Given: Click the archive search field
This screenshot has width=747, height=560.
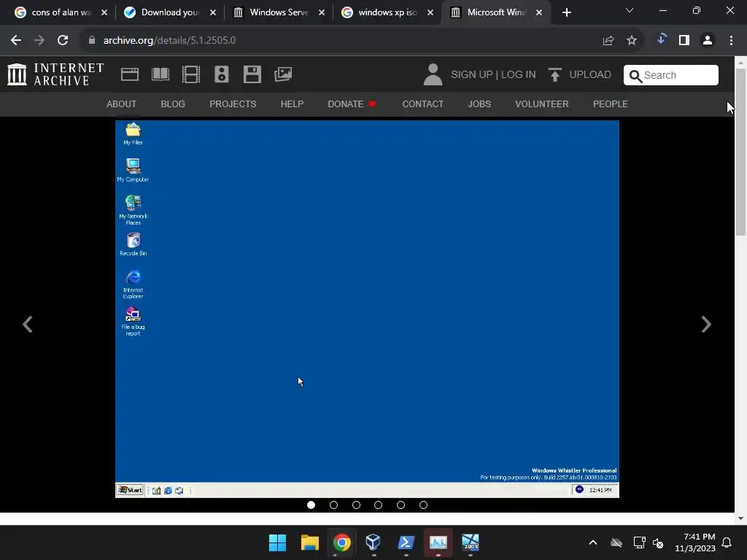Looking at the screenshot, I should pyautogui.click(x=671, y=75).
